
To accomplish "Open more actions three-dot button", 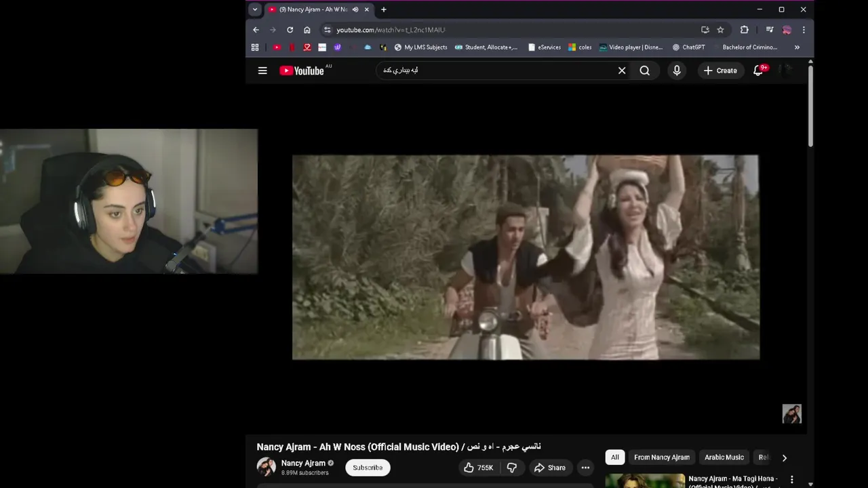I will [585, 468].
